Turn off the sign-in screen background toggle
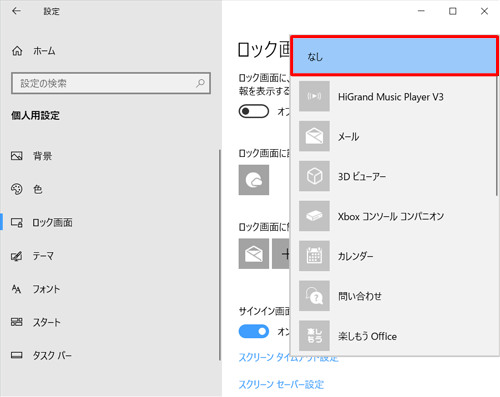The height and width of the screenshot is (397, 500). tap(254, 331)
